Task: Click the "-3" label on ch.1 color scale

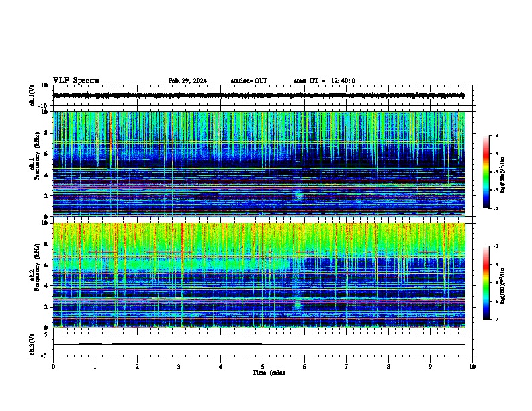Action: point(496,135)
